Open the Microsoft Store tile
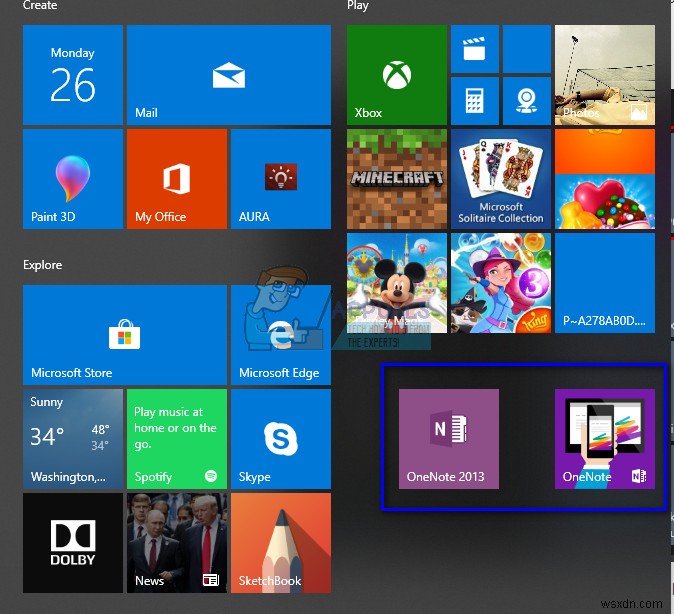The width and height of the screenshot is (674, 614). 125,335
